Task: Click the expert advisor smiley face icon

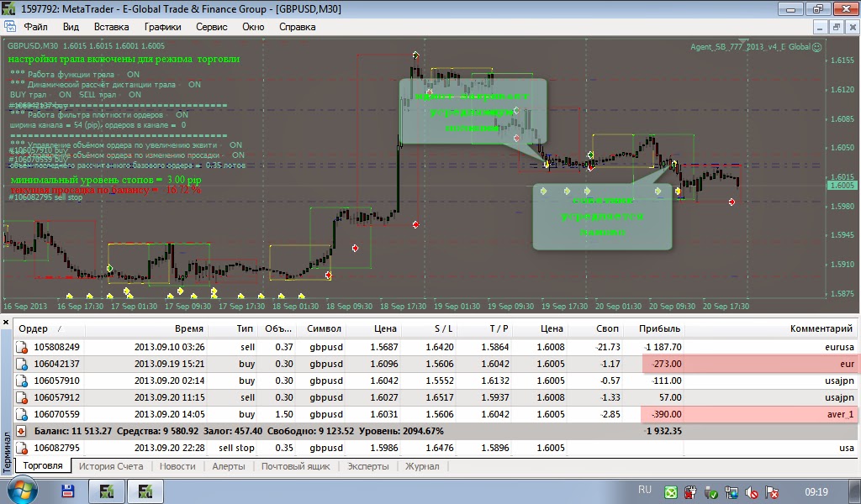Action: click(816, 47)
